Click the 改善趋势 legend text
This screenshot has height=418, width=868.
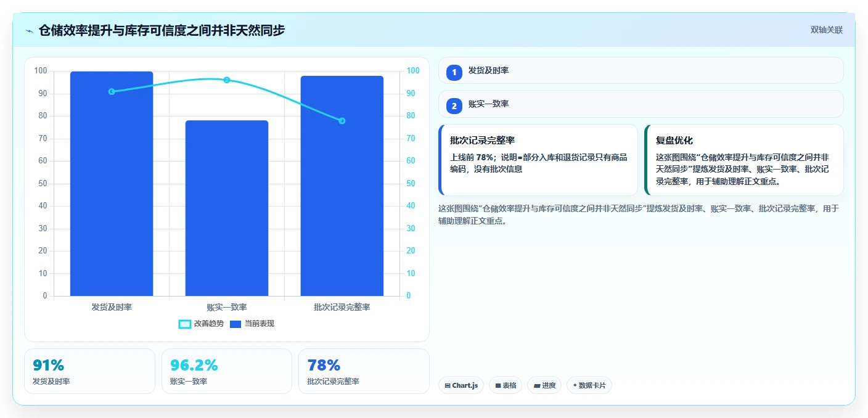pos(208,324)
